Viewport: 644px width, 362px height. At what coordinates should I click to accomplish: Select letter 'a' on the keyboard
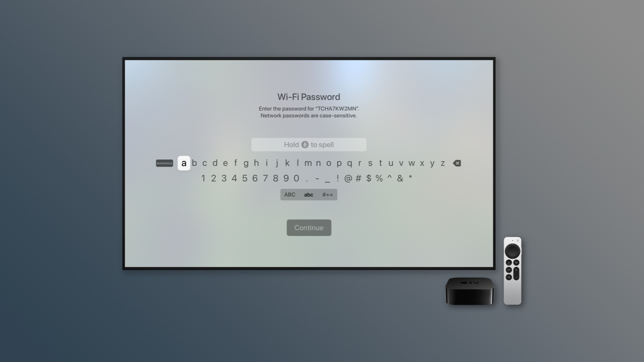[x=183, y=163]
